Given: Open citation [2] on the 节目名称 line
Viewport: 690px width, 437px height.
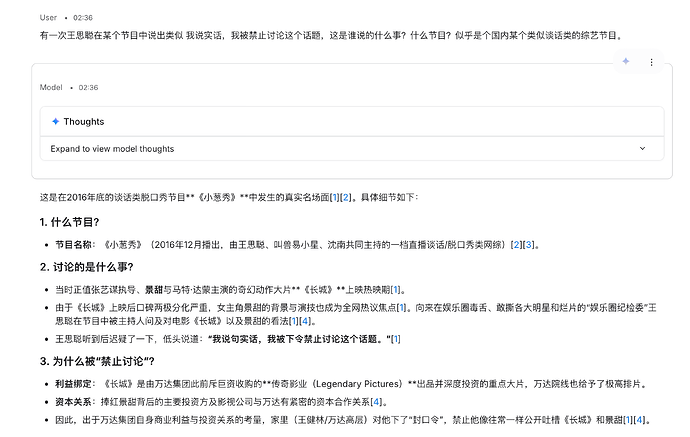Looking at the screenshot, I should (516, 245).
